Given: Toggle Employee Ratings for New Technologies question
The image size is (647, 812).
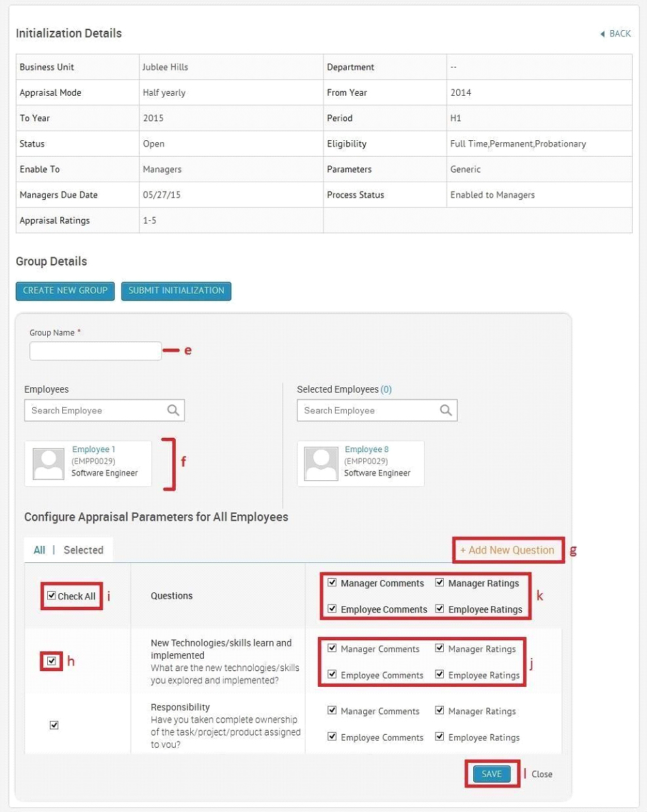Looking at the screenshot, I should [x=440, y=675].
